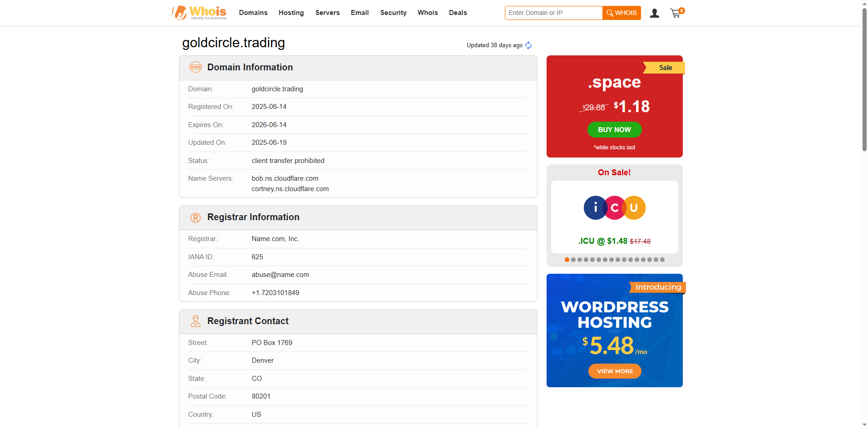Select city value Denver
This screenshot has height=429, width=868.
262,360
